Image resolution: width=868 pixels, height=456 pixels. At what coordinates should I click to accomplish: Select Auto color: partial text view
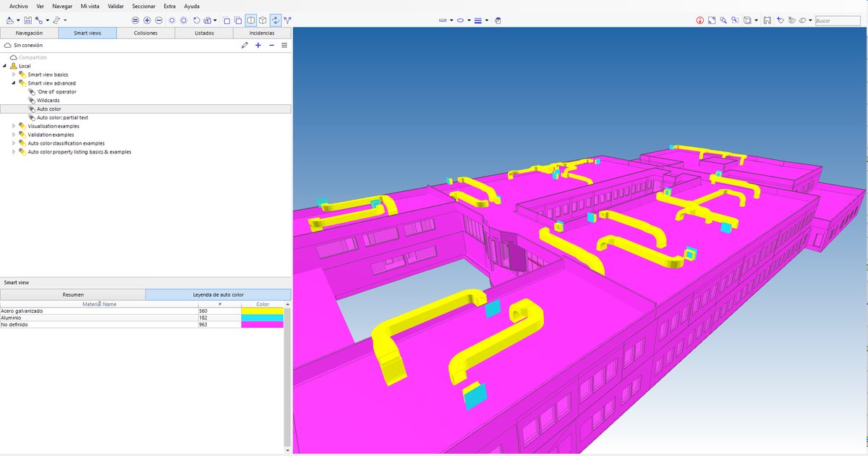pyautogui.click(x=62, y=117)
